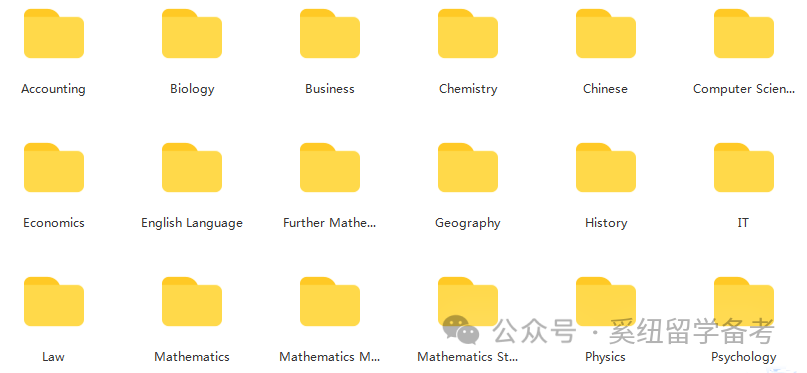Click the Mathematics St... folder label
Screen dimensions: 807x373
468,357
